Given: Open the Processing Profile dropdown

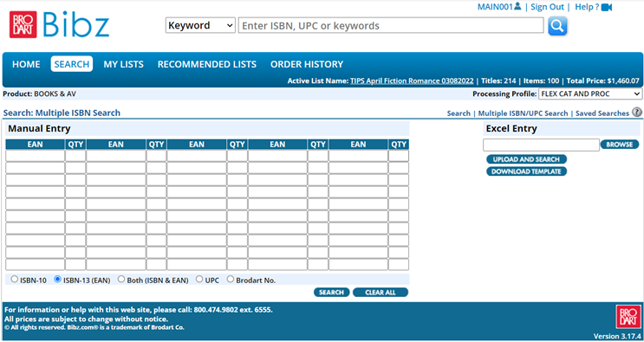Looking at the screenshot, I should pyautogui.click(x=589, y=94).
